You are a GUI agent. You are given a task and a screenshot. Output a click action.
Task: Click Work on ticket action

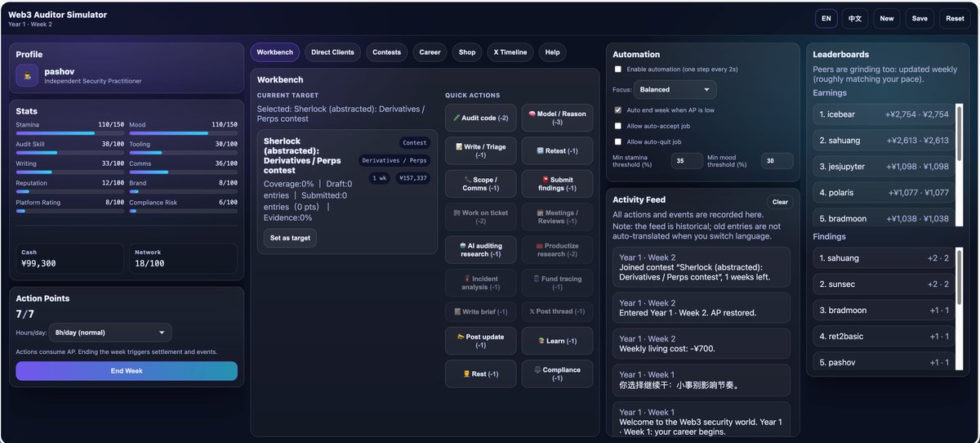pyautogui.click(x=480, y=217)
